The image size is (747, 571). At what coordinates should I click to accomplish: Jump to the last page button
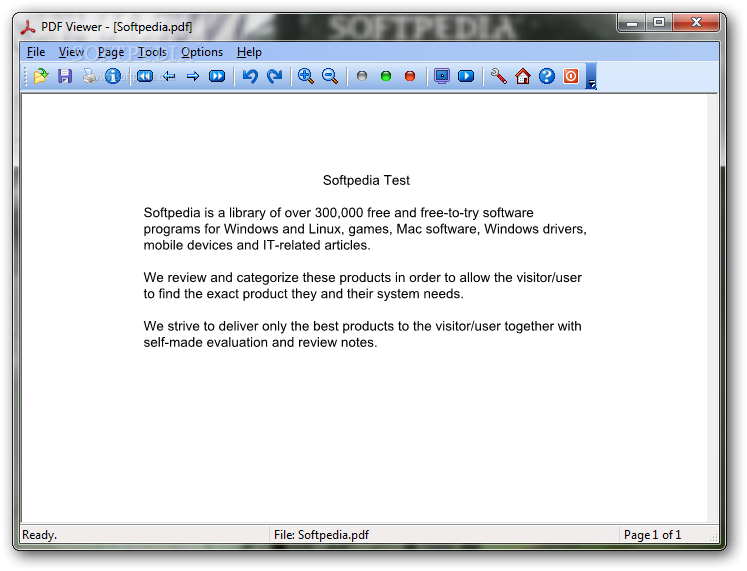coord(217,76)
